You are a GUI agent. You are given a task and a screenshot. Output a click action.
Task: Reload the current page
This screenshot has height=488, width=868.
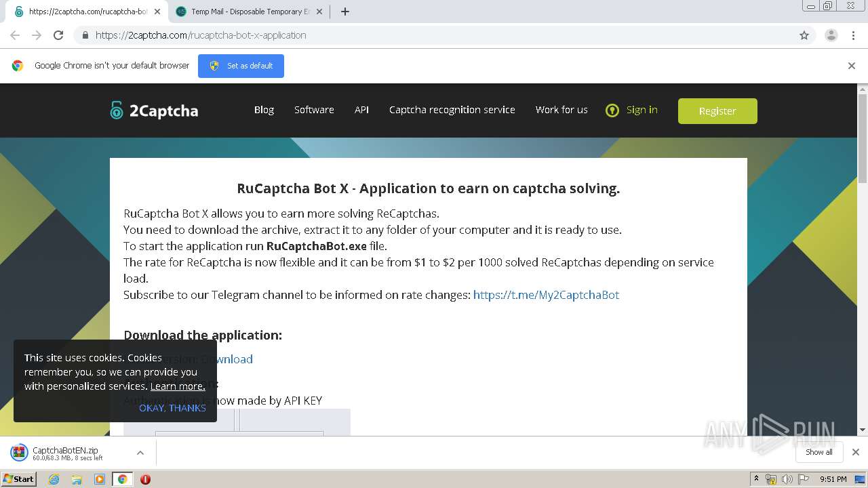click(x=58, y=35)
